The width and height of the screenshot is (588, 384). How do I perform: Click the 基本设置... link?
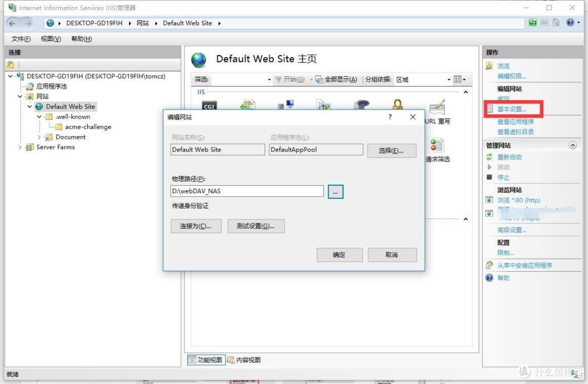pyautogui.click(x=512, y=109)
